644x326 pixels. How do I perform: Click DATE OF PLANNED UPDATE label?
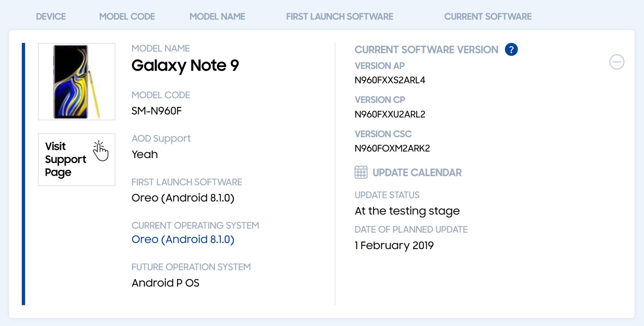[411, 229]
